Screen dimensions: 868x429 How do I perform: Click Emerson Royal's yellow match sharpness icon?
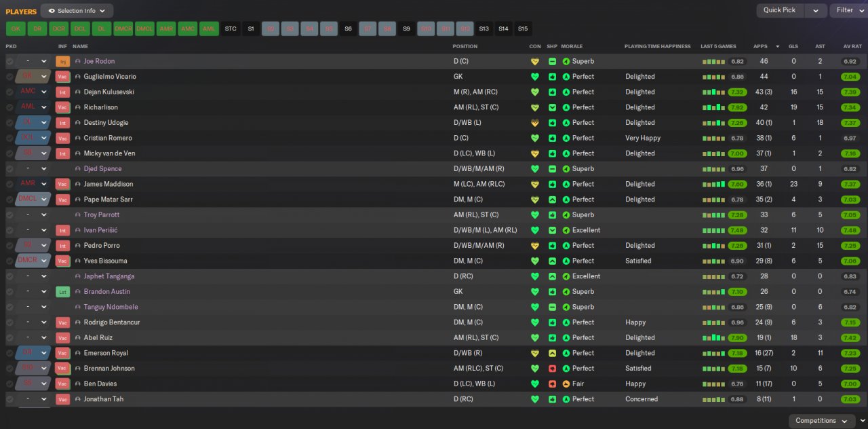point(552,353)
